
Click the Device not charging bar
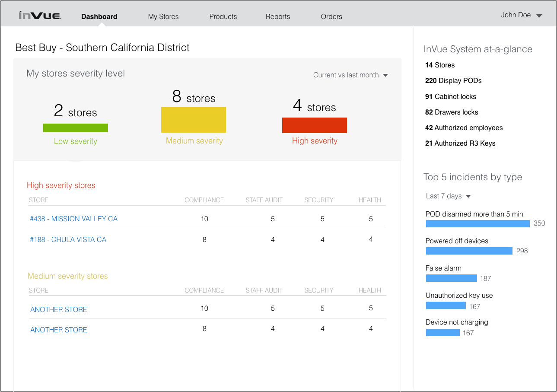[x=443, y=333]
